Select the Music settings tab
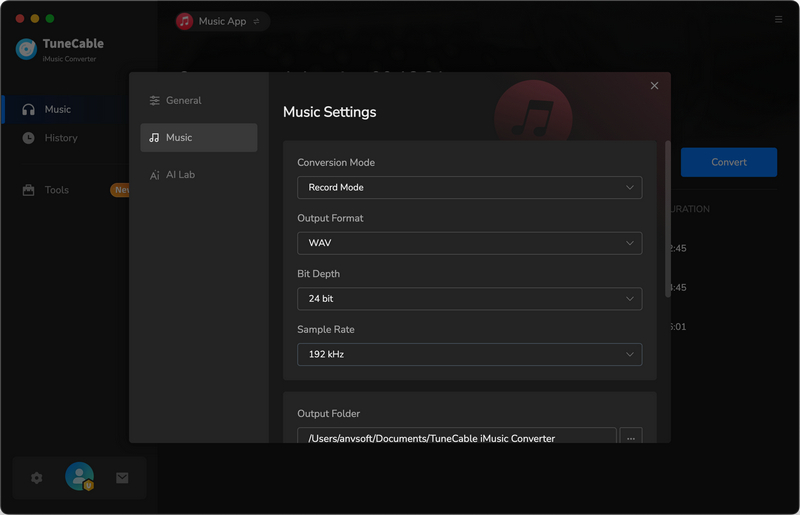 click(x=198, y=137)
